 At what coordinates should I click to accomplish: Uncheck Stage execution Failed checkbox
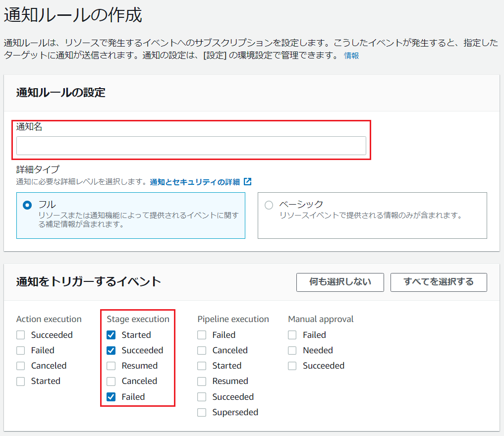[111, 397]
